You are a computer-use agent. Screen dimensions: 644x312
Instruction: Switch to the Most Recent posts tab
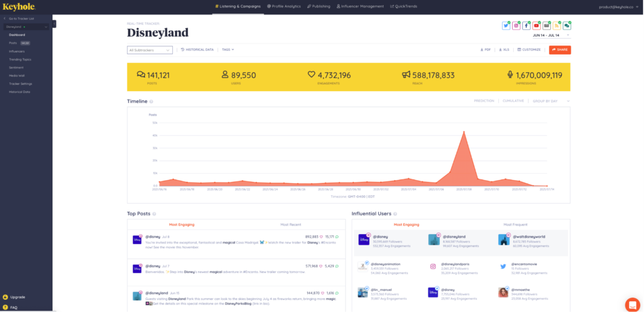click(291, 224)
